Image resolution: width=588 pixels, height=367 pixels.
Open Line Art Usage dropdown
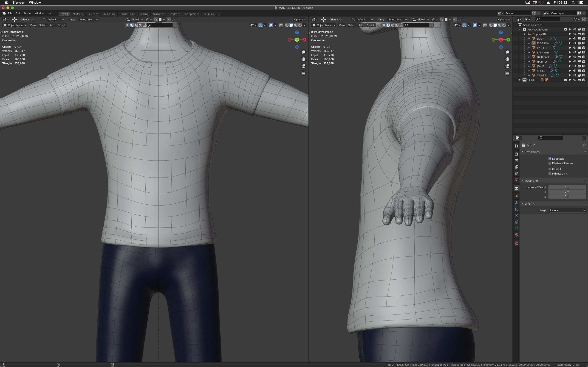tap(567, 210)
